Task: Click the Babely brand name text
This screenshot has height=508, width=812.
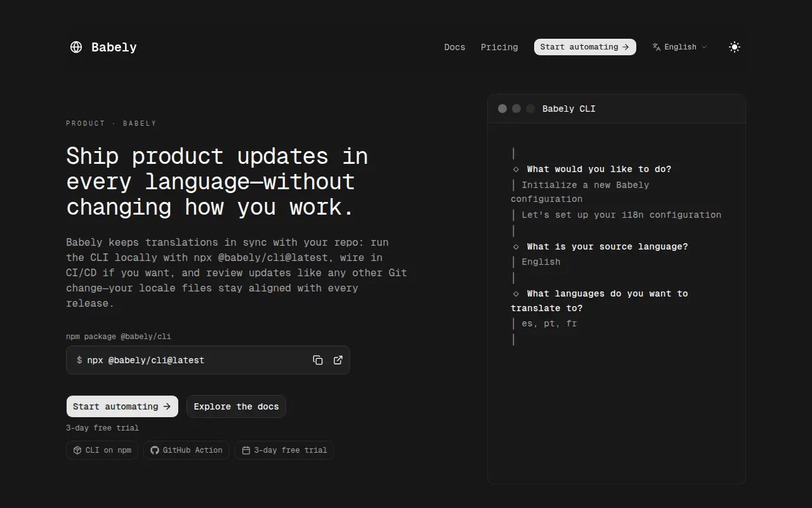Action: [114, 47]
